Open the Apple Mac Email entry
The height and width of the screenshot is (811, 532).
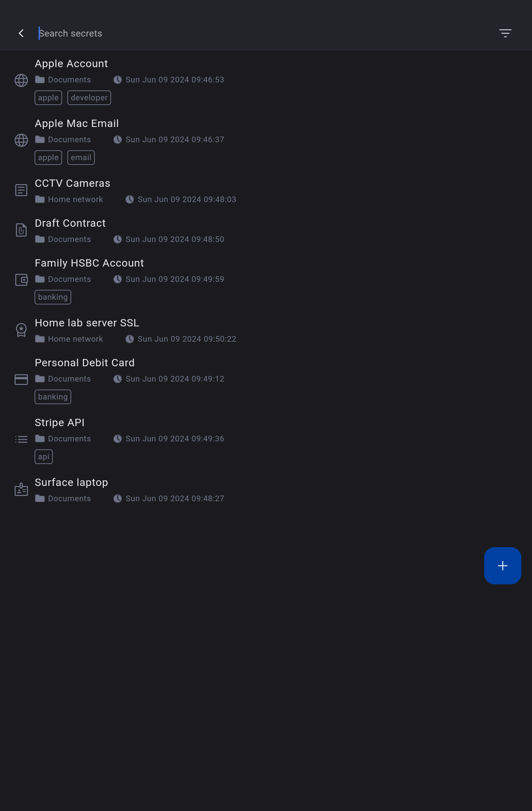pyautogui.click(x=266, y=140)
